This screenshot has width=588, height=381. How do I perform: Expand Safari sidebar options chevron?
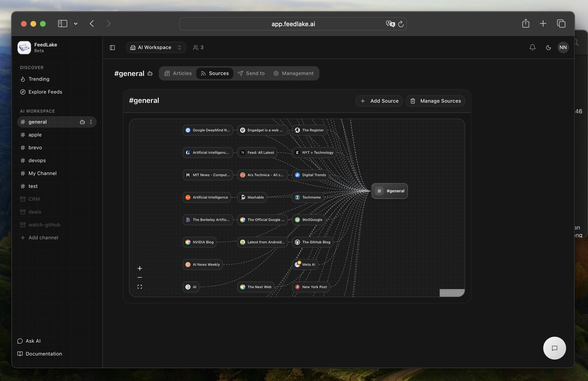coord(76,24)
